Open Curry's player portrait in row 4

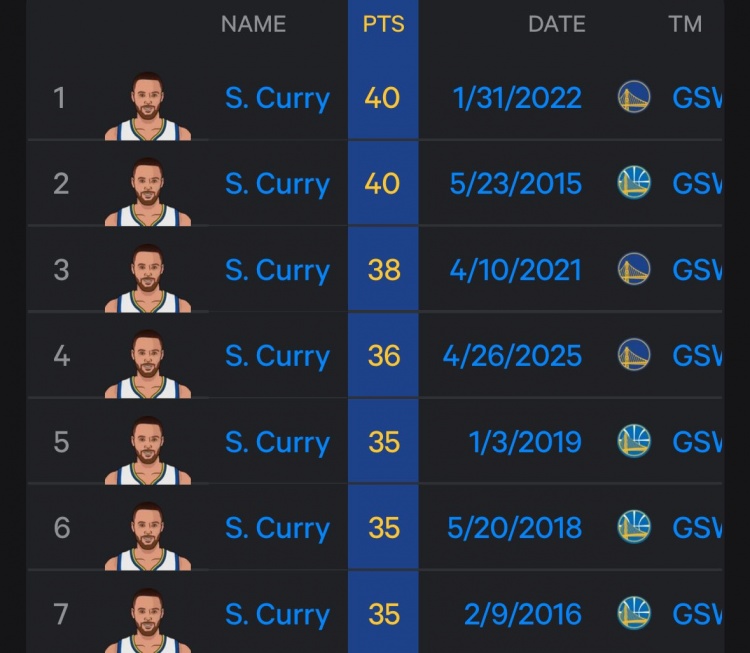[x=148, y=363]
